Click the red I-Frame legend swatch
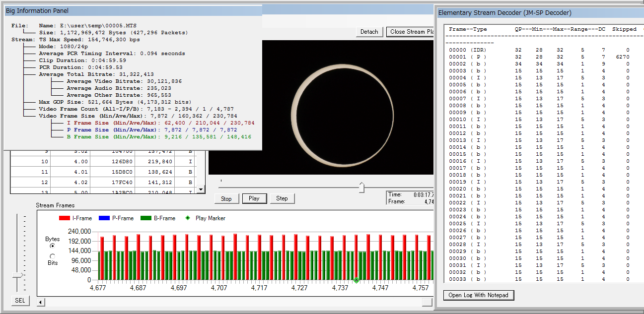644x314 pixels. click(64, 218)
